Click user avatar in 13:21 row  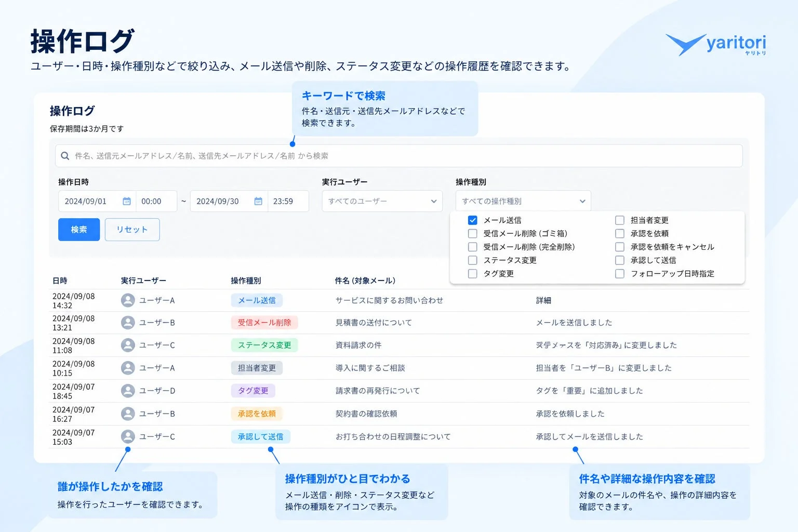pos(128,323)
